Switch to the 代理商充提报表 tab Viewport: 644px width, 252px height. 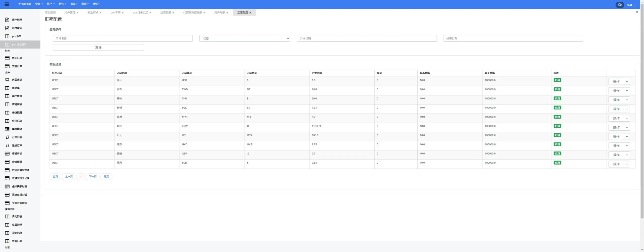(193, 13)
